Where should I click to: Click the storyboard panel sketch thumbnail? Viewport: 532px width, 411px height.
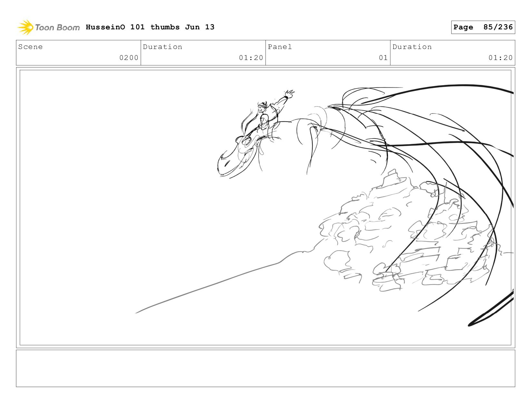pyautogui.click(x=266, y=208)
